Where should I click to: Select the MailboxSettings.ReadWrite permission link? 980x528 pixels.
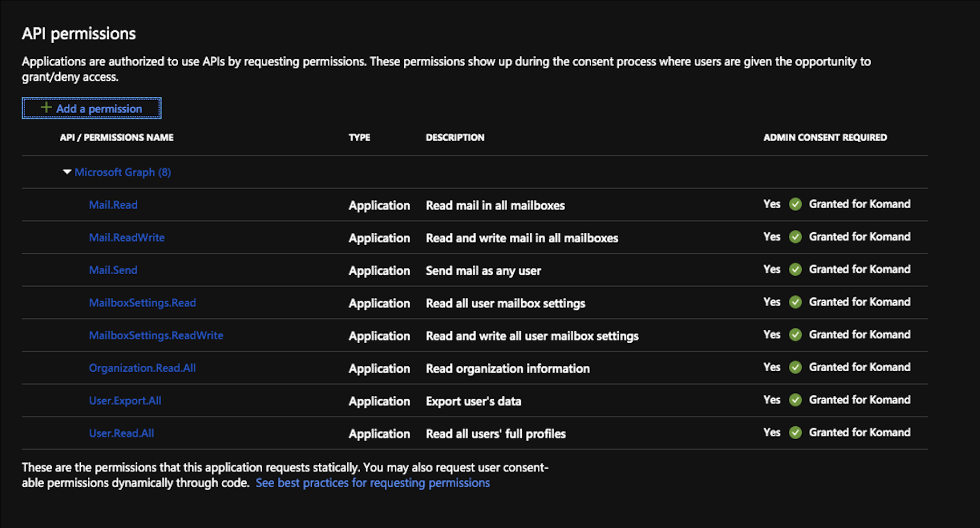click(156, 335)
